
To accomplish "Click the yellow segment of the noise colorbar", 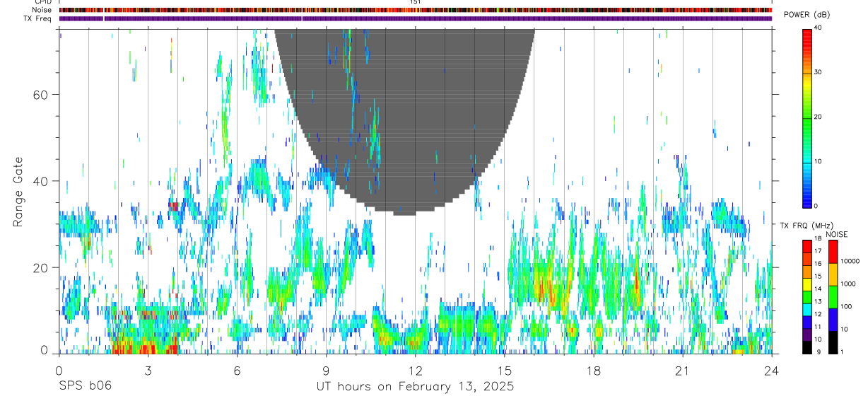I will [x=833, y=274].
